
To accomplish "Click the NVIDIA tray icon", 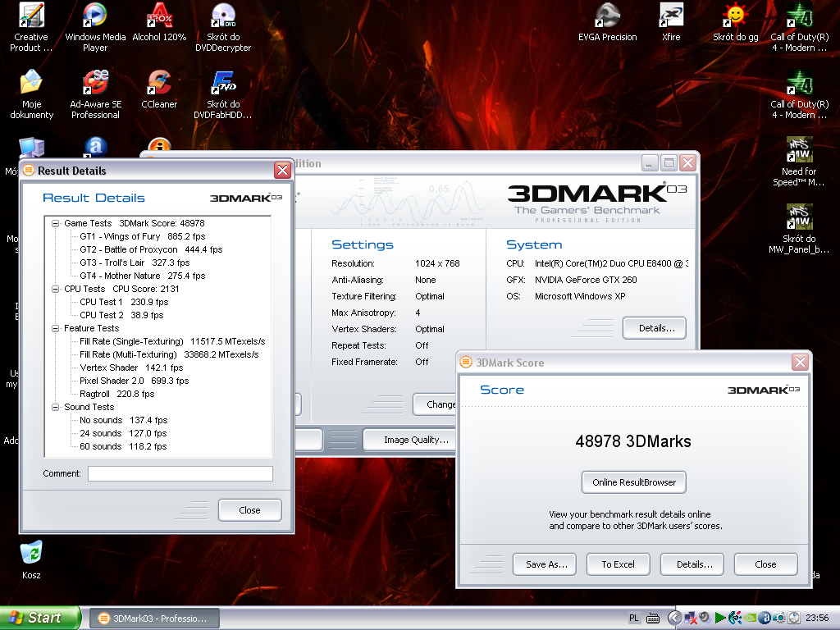I will [x=751, y=619].
